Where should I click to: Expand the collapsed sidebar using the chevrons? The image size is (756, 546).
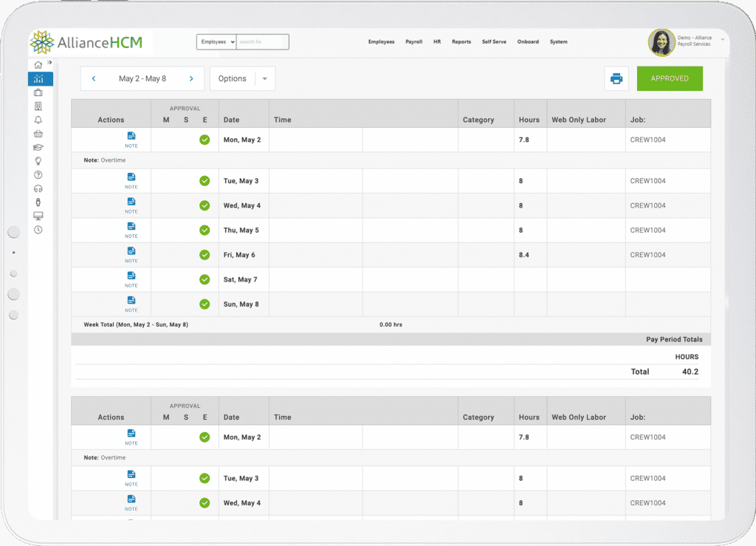tap(48, 64)
